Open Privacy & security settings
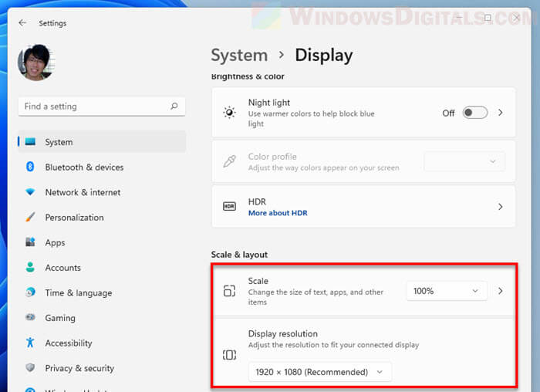 [79, 368]
